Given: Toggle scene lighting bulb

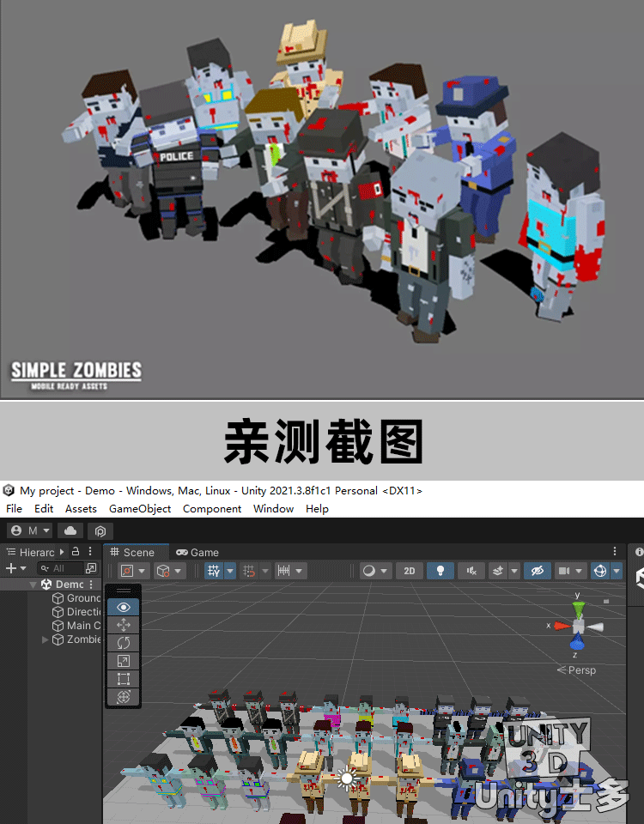Looking at the screenshot, I should tap(440, 571).
